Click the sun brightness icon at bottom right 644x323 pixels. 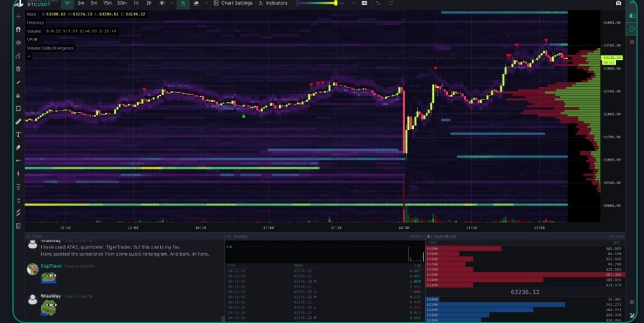[631, 302]
